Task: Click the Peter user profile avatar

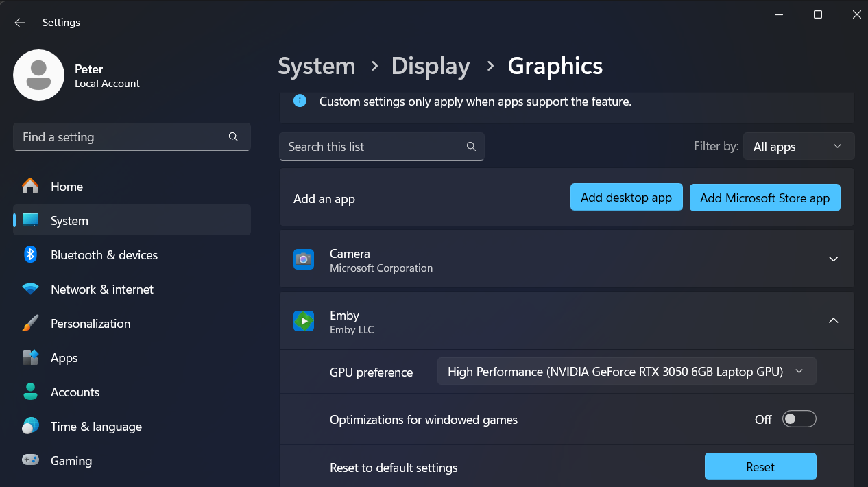Action: 39,75
